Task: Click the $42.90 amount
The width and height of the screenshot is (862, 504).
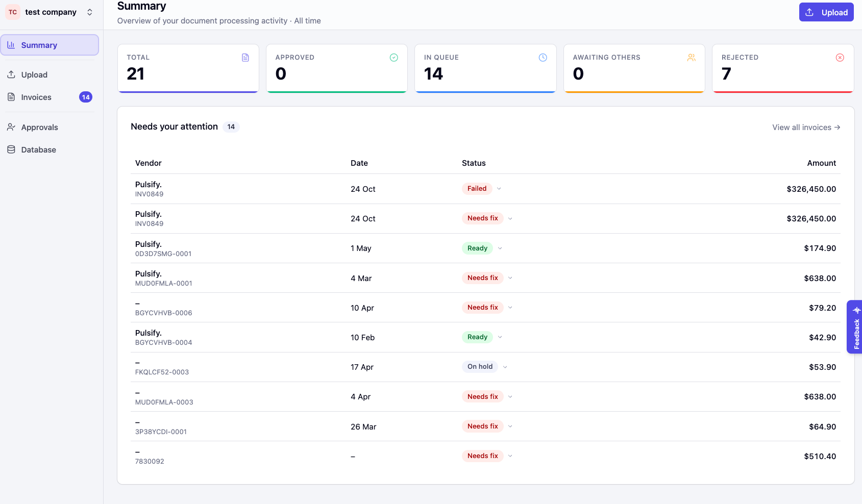Action: tap(823, 338)
